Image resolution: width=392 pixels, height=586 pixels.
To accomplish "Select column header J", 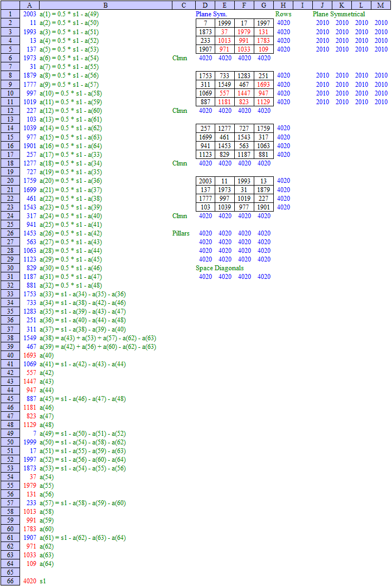I will [x=322, y=5].
